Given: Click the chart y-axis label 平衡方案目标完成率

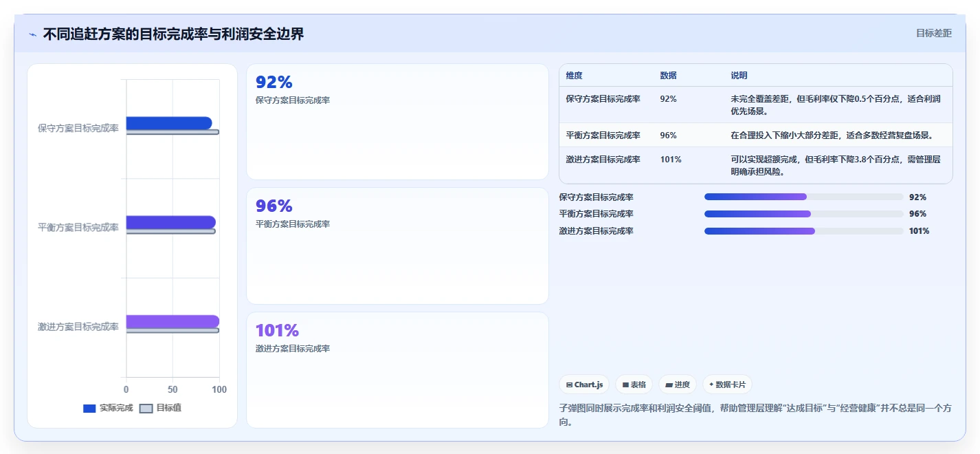Looking at the screenshot, I should pyautogui.click(x=78, y=227).
